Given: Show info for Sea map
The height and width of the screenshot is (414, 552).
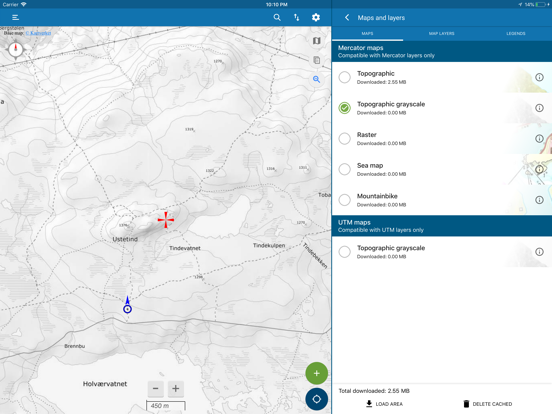Looking at the screenshot, I should point(539,169).
